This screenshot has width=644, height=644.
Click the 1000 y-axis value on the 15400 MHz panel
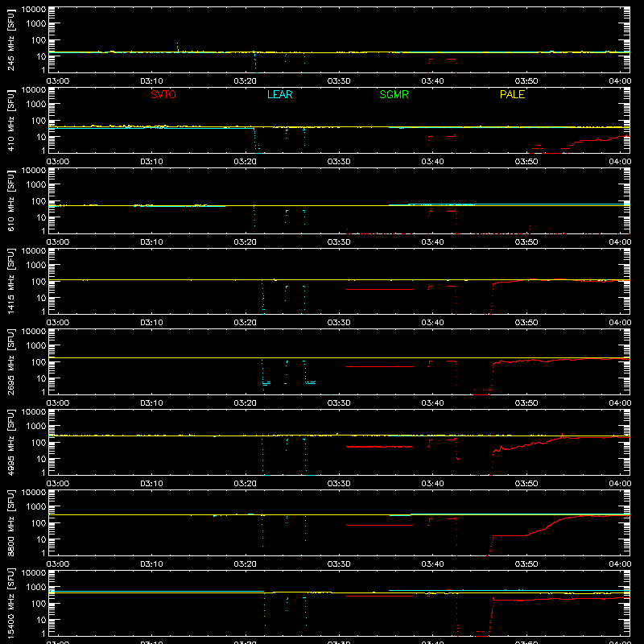coord(36,588)
